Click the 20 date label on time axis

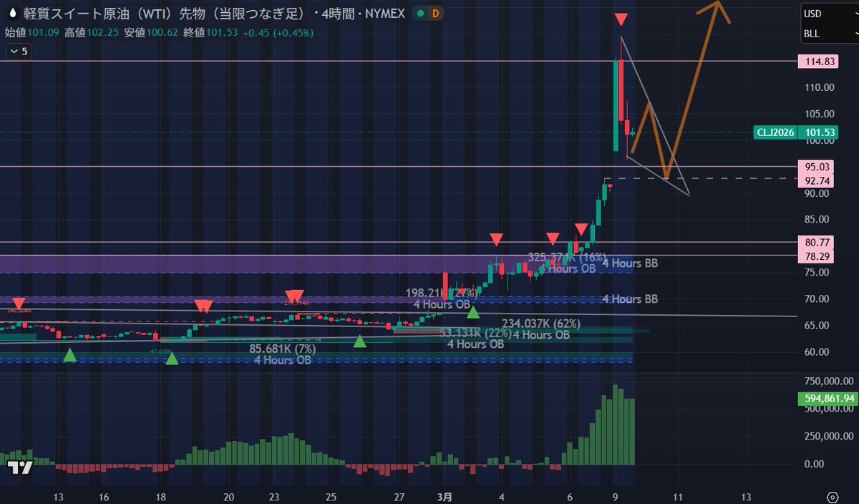click(229, 497)
